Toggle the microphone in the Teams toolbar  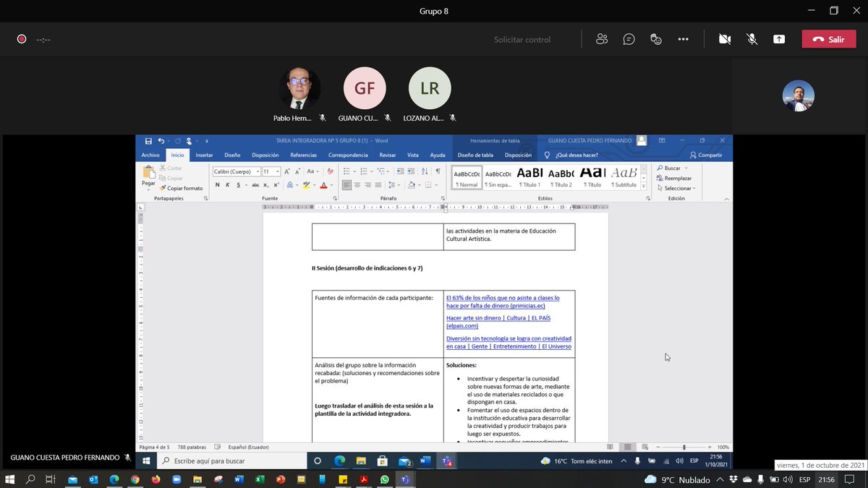752,39
